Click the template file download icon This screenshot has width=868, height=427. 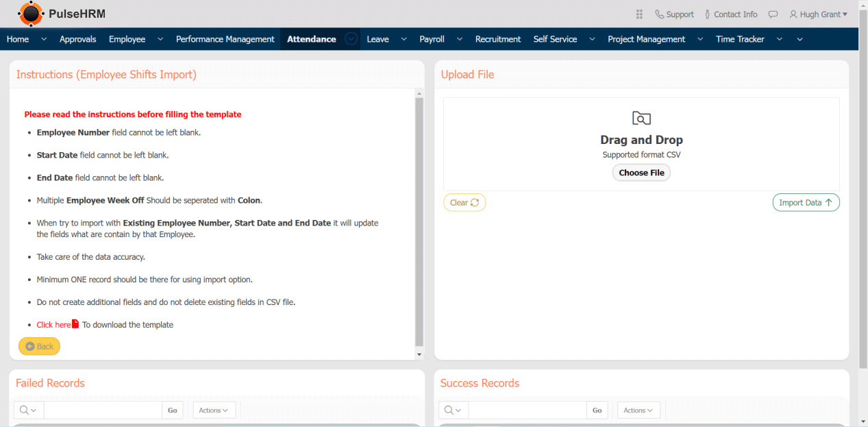[x=76, y=324]
